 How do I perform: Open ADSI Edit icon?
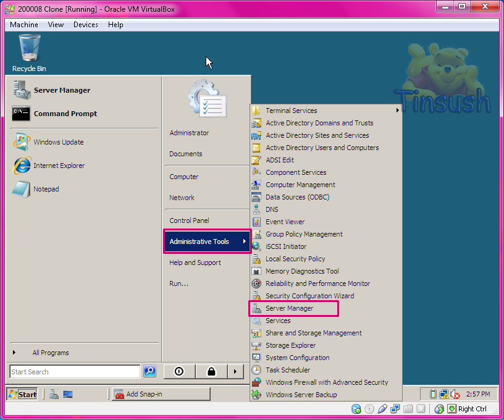point(256,160)
